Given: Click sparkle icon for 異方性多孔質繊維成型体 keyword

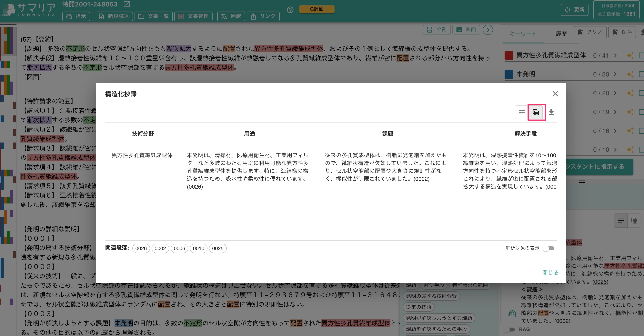Looking at the screenshot, I should pos(630,55).
